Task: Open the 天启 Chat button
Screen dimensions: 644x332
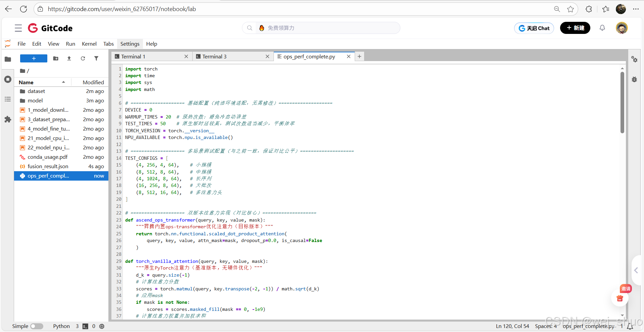Action: tap(534, 28)
